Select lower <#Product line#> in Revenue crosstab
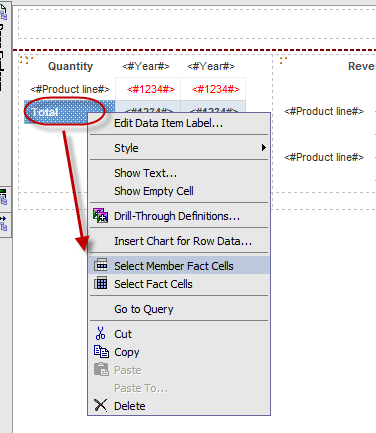This screenshot has width=376, height=433. pyautogui.click(x=324, y=157)
